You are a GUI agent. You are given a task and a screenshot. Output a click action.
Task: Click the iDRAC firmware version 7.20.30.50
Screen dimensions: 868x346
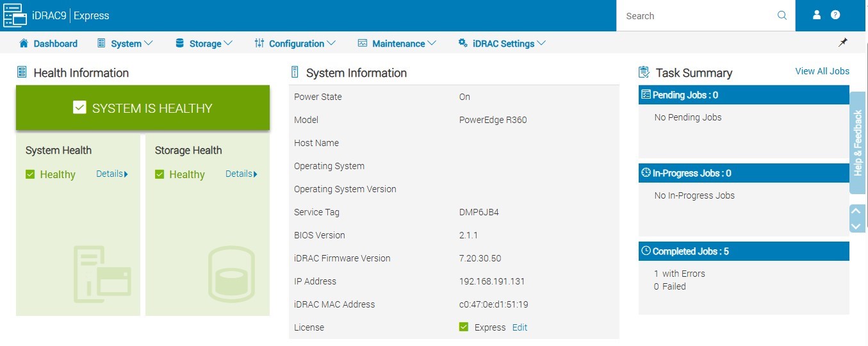[480, 258]
